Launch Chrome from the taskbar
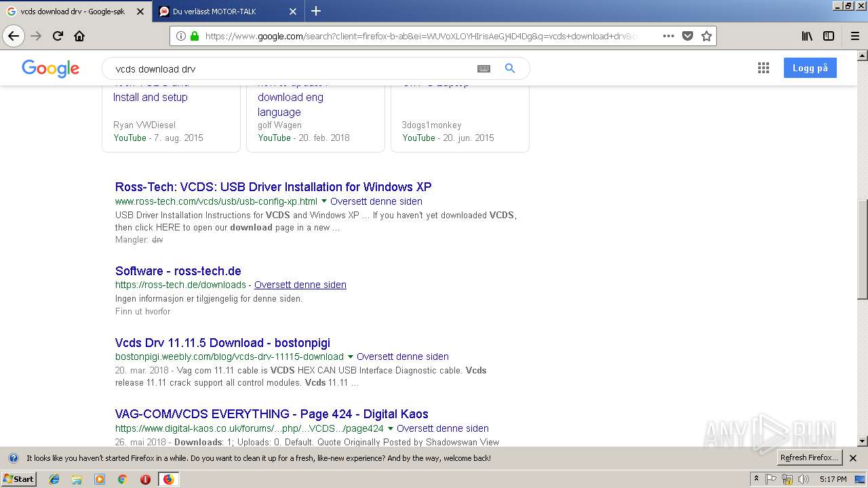The height and width of the screenshot is (488, 868). 122,479
